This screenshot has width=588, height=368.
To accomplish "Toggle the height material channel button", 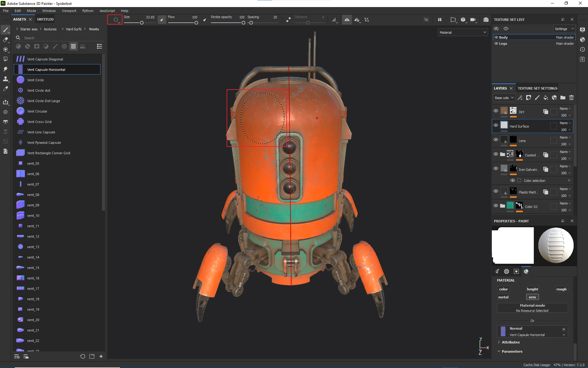I will 532,289.
